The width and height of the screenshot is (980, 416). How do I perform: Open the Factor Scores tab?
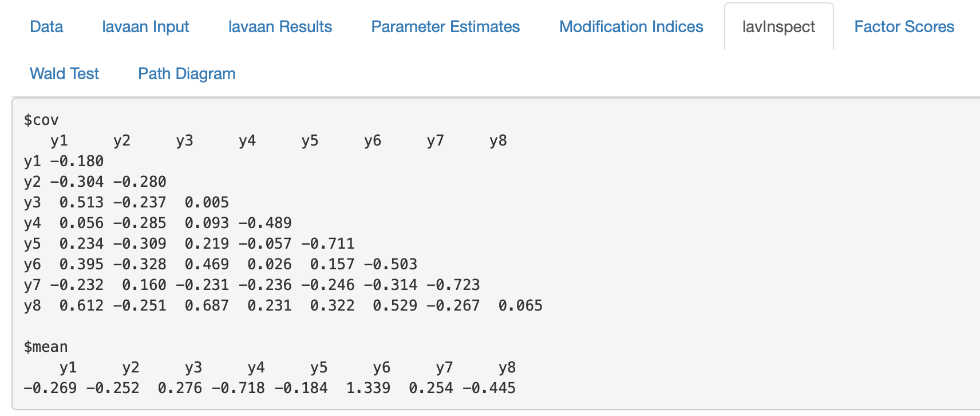[x=904, y=27]
